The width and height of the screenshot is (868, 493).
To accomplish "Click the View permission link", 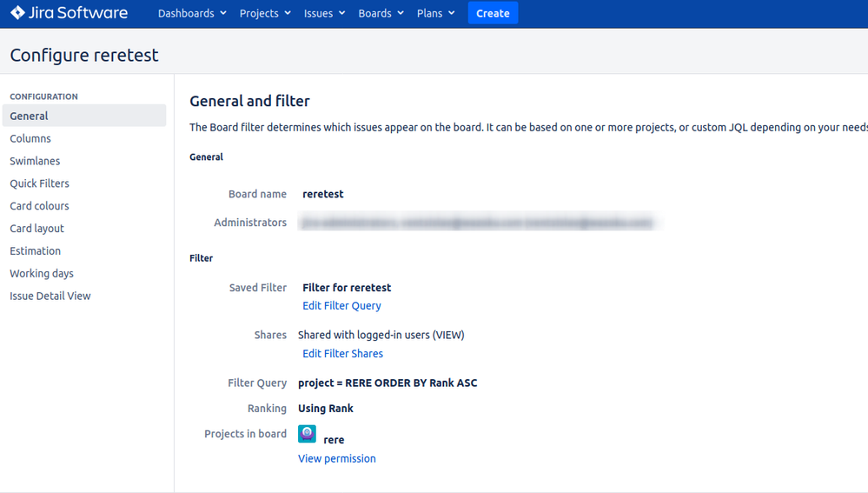I will [336, 459].
